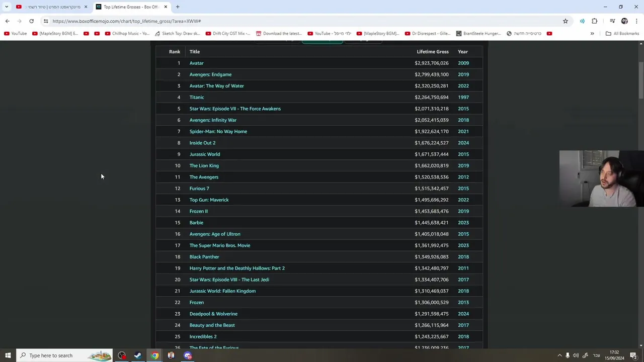Image resolution: width=644 pixels, height=362 pixels.
Task: Open Deadpool & Wolverine link
Action: [213, 314]
